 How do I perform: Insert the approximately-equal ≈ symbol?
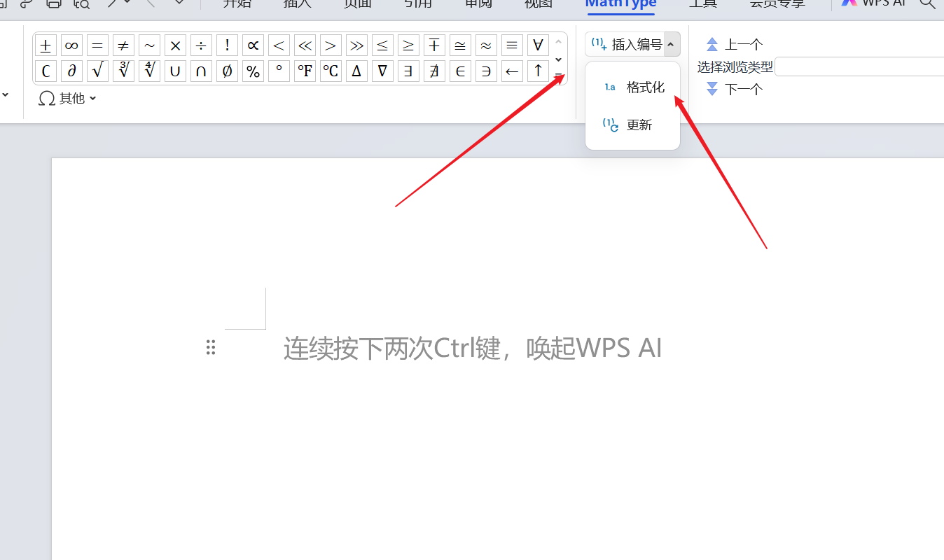(x=486, y=45)
